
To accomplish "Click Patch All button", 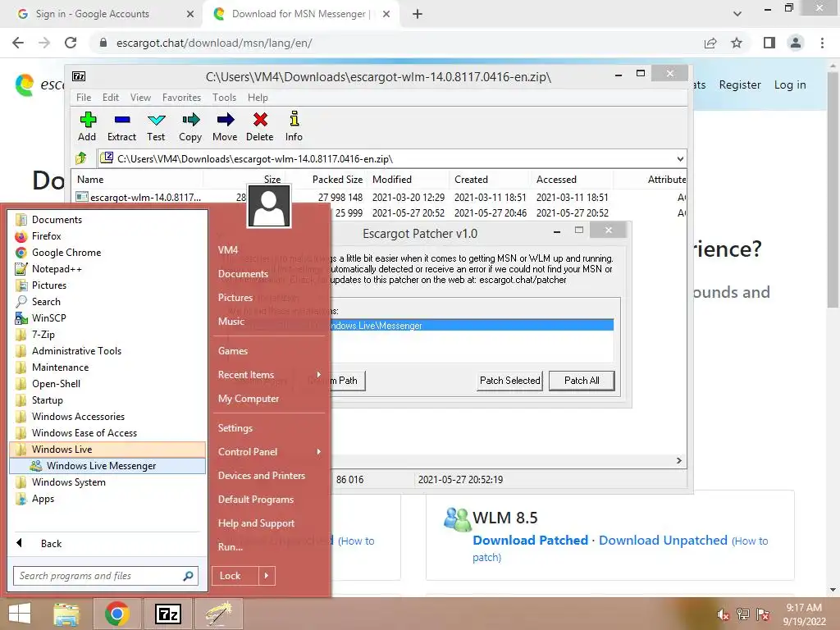I will click(x=582, y=381).
